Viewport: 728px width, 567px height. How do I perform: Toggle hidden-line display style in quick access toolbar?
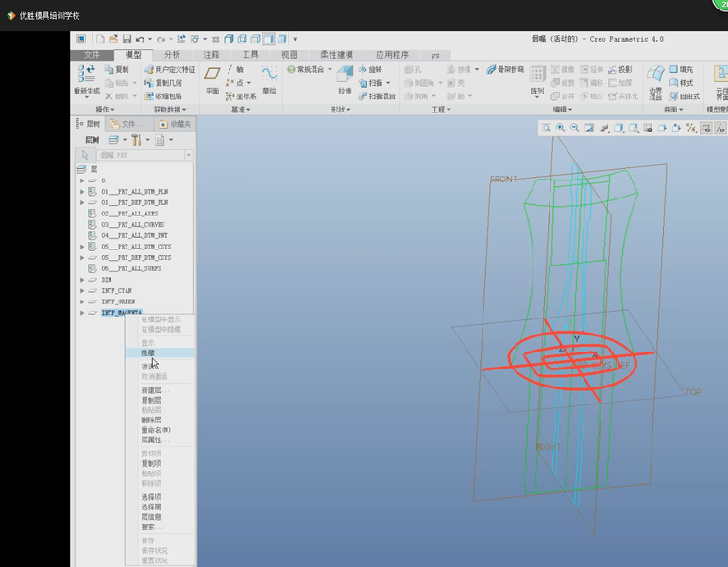255,39
